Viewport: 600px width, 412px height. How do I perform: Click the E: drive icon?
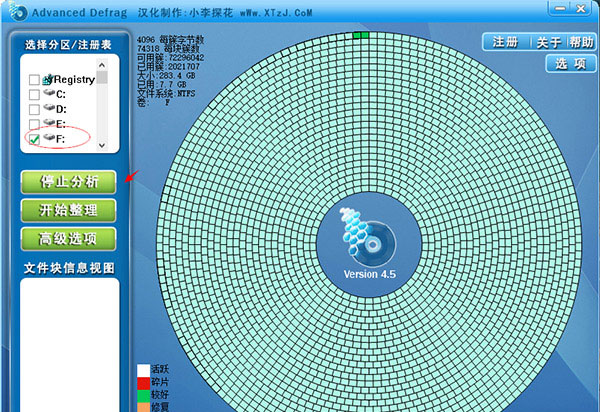49,123
